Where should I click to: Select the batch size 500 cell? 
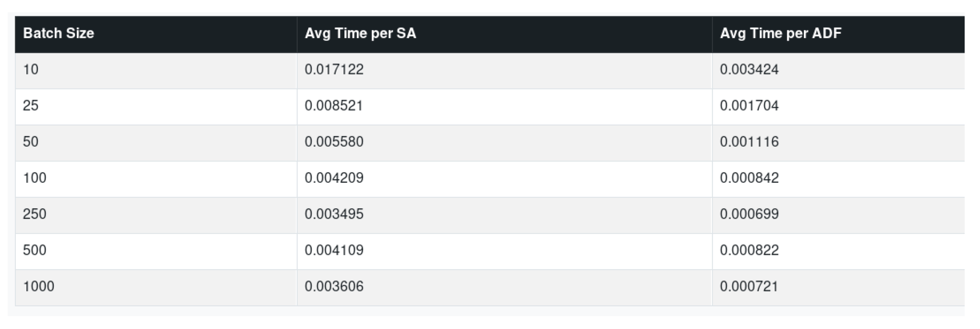35,250
